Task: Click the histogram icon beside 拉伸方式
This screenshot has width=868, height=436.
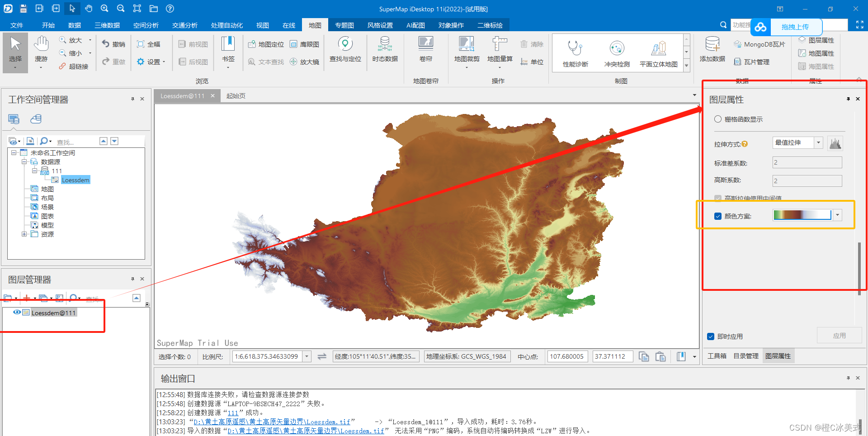Action: point(835,143)
